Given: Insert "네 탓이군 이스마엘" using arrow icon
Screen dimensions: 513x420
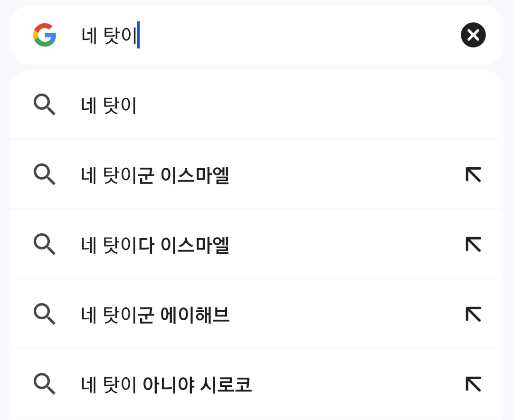Looking at the screenshot, I should [x=473, y=175].
